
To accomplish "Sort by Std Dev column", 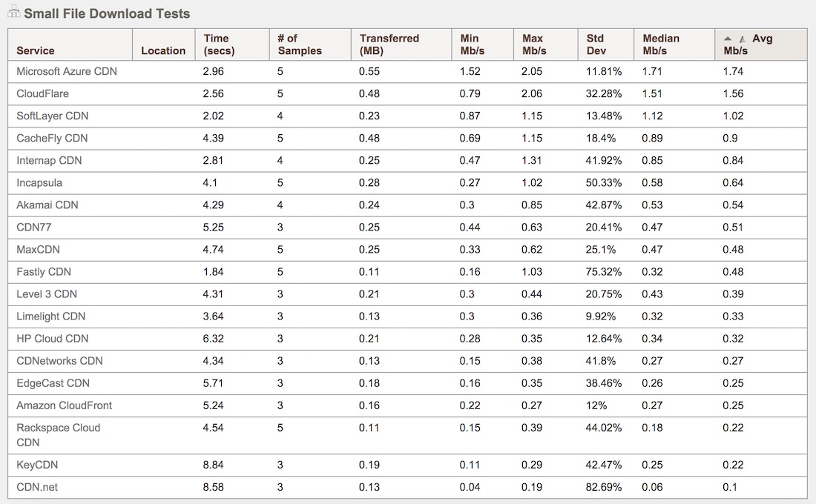I will (595, 44).
